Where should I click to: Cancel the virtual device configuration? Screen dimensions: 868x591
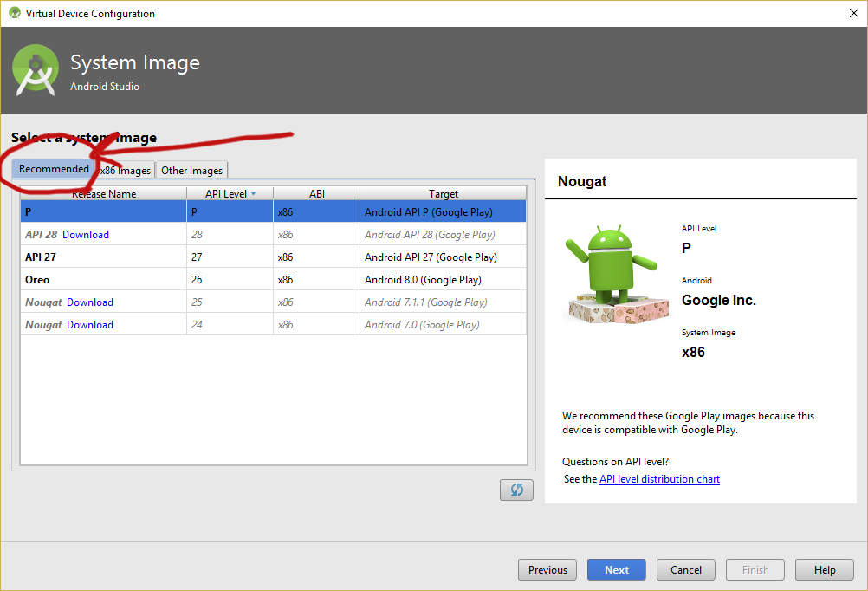tap(686, 570)
